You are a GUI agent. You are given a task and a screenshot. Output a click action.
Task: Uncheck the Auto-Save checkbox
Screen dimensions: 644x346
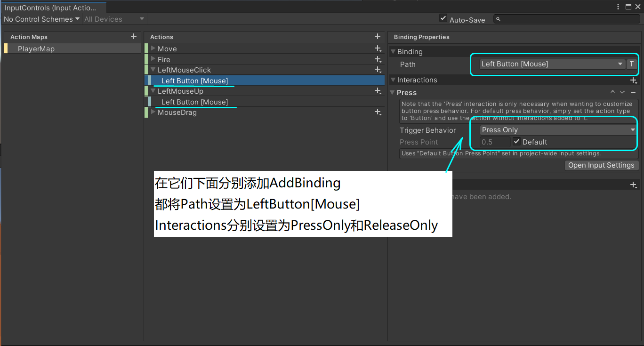443,18
